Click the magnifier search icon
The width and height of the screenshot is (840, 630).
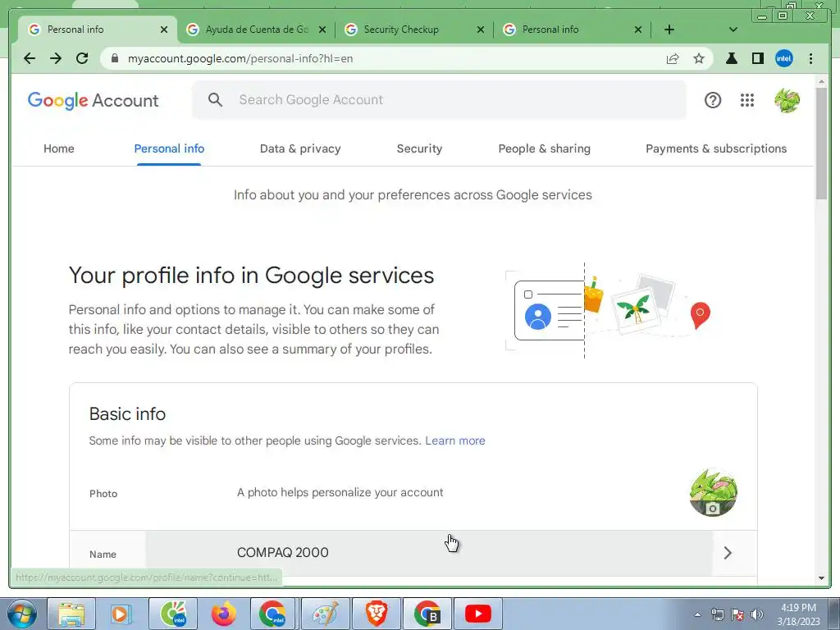[x=216, y=99]
